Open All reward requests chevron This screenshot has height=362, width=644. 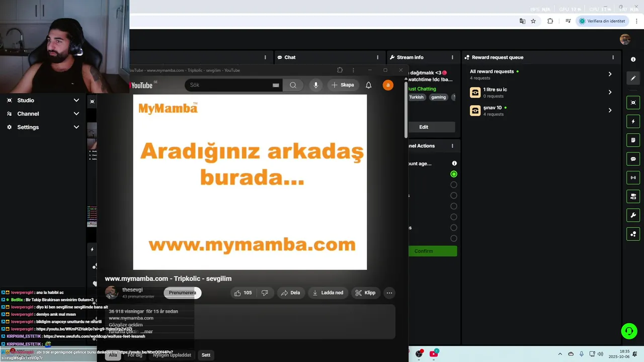coord(610,74)
